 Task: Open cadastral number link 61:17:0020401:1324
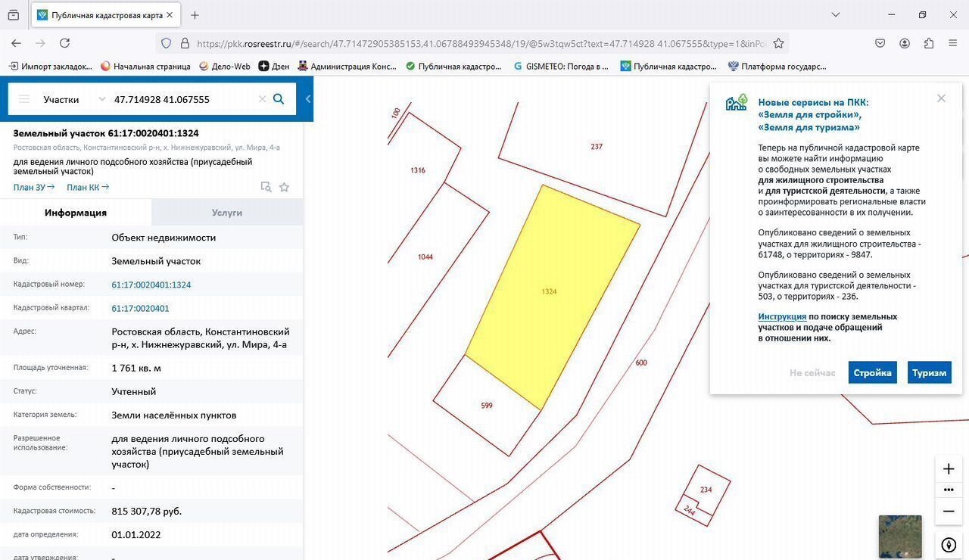pos(151,285)
